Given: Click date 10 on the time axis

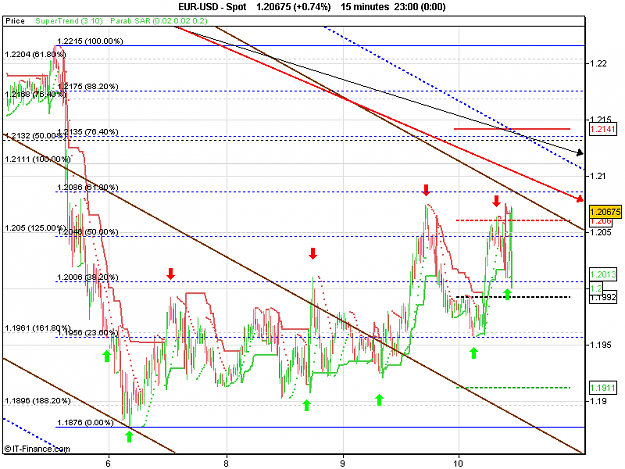Looking at the screenshot, I should [458, 463].
